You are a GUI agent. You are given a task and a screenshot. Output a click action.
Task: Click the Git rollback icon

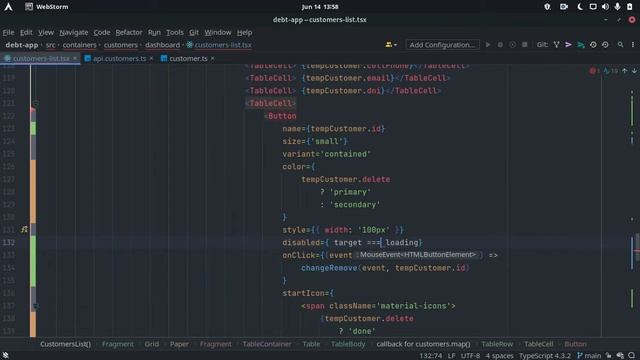605,44
